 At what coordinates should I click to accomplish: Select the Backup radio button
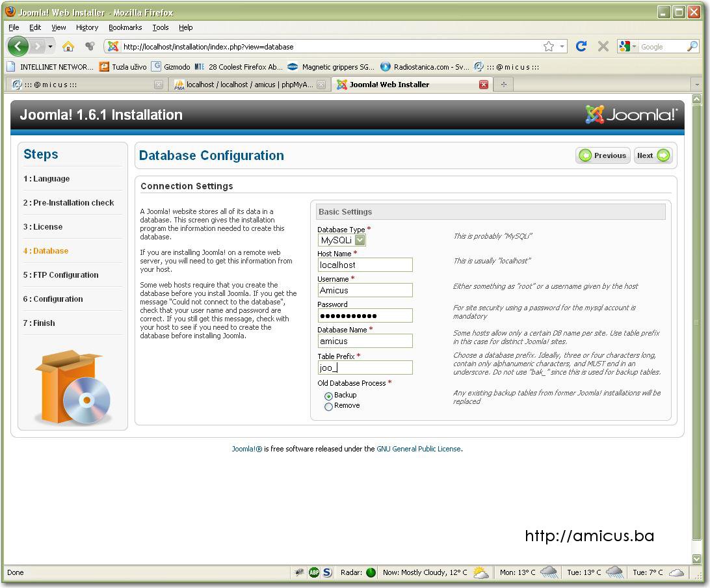pyautogui.click(x=329, y=396)
